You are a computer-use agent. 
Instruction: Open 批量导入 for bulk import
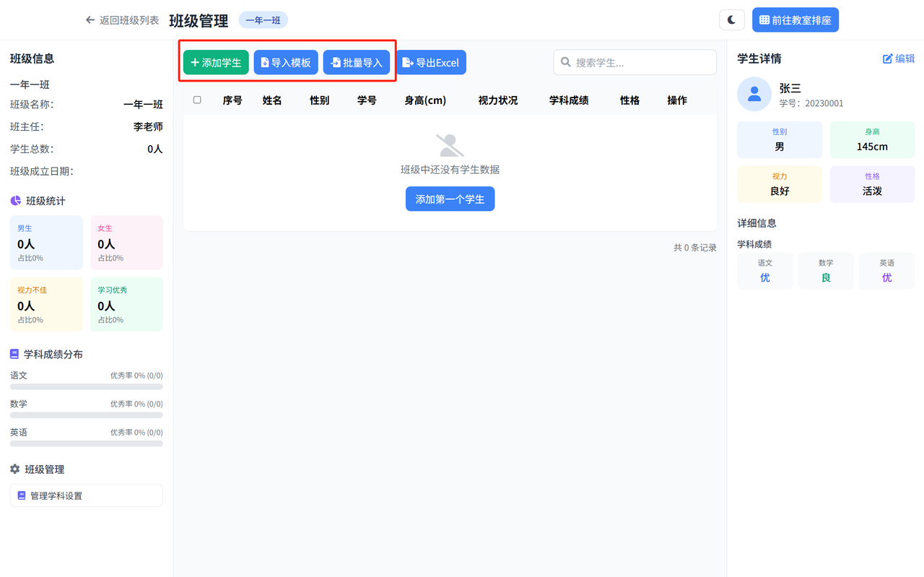coord(357,63)
